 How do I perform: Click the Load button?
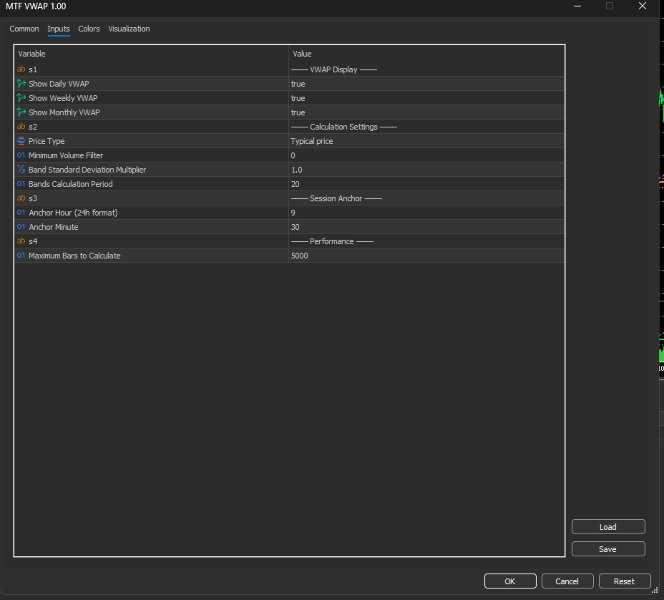(x=608, y=527)
